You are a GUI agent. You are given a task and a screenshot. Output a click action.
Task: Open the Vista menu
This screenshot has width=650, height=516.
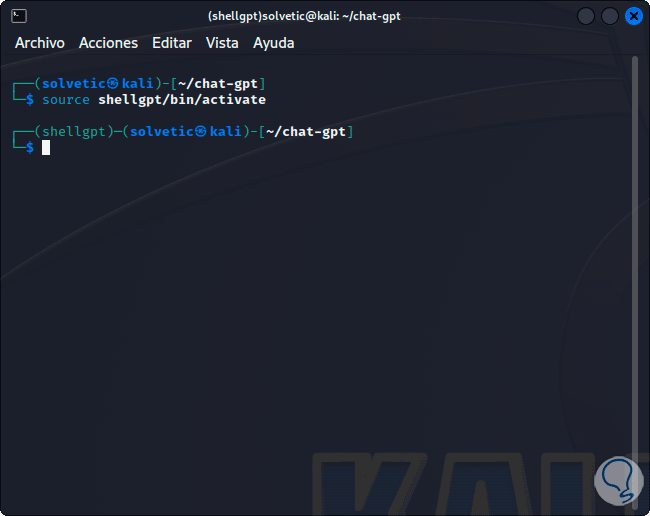click(222, 43)
